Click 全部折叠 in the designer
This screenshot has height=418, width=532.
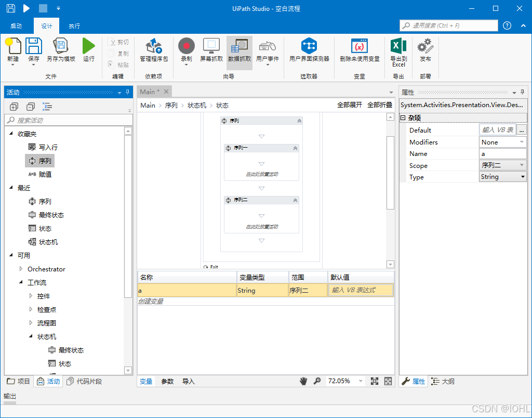pos(380,105)
